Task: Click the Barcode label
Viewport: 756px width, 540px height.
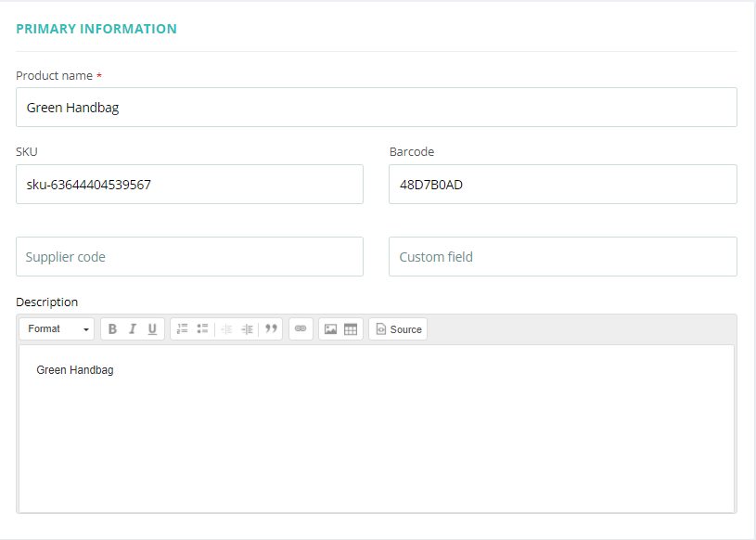Action: tap(412, 152)
